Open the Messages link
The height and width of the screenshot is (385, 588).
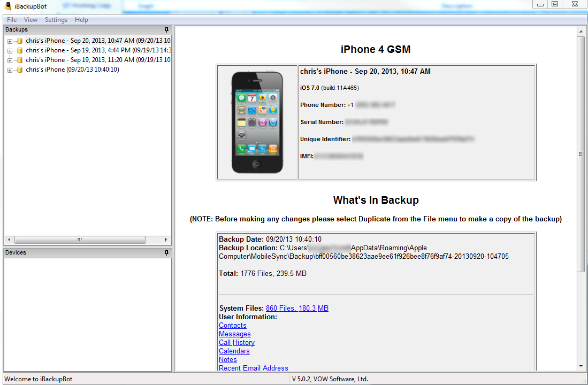[235, 334]
